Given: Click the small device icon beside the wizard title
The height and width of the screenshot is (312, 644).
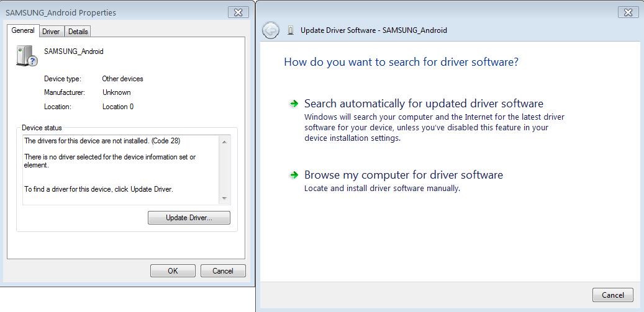Looking at the screenshot, I should coord(291,30).
